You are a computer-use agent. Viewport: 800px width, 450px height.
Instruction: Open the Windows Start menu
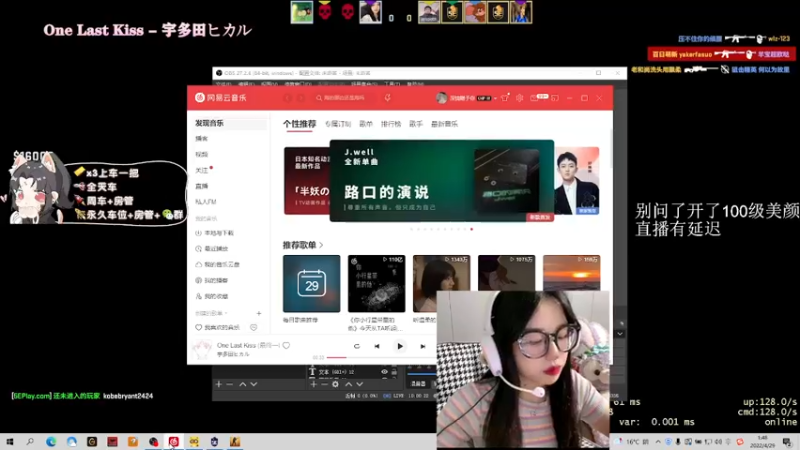[10, 442]
